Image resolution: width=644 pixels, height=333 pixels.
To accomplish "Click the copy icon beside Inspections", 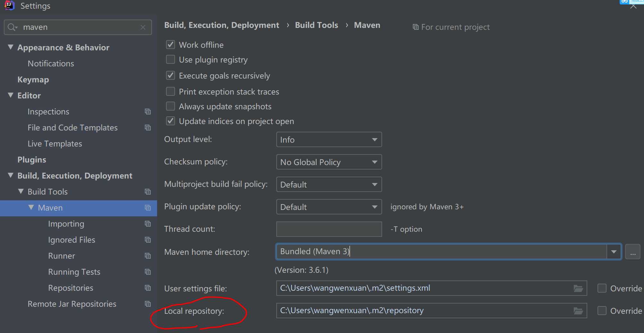I will 147,112.
